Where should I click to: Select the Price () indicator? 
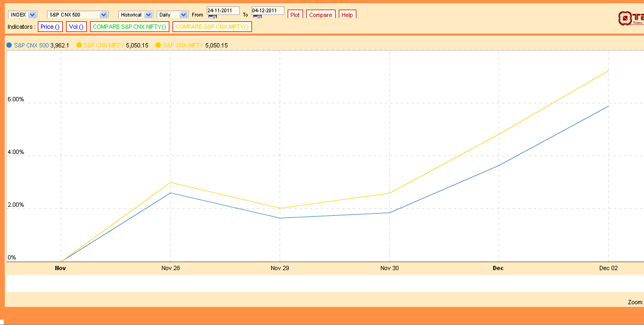[51, 27]
